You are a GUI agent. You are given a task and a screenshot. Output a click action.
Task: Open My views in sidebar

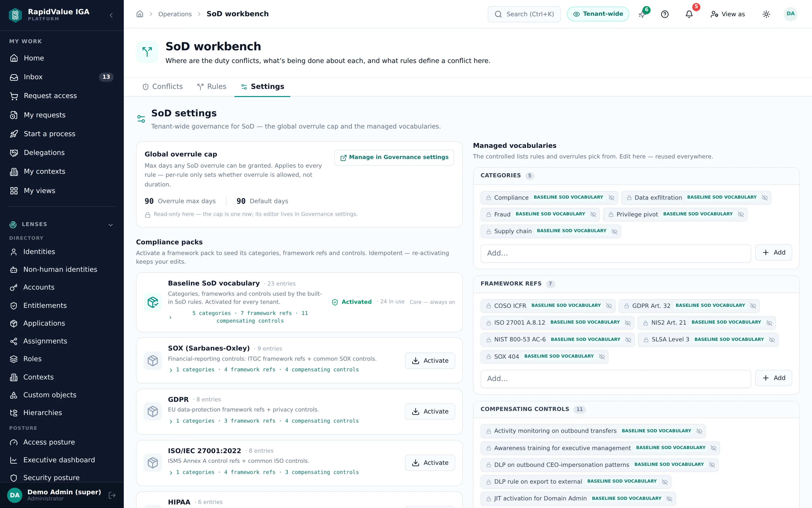62,190
